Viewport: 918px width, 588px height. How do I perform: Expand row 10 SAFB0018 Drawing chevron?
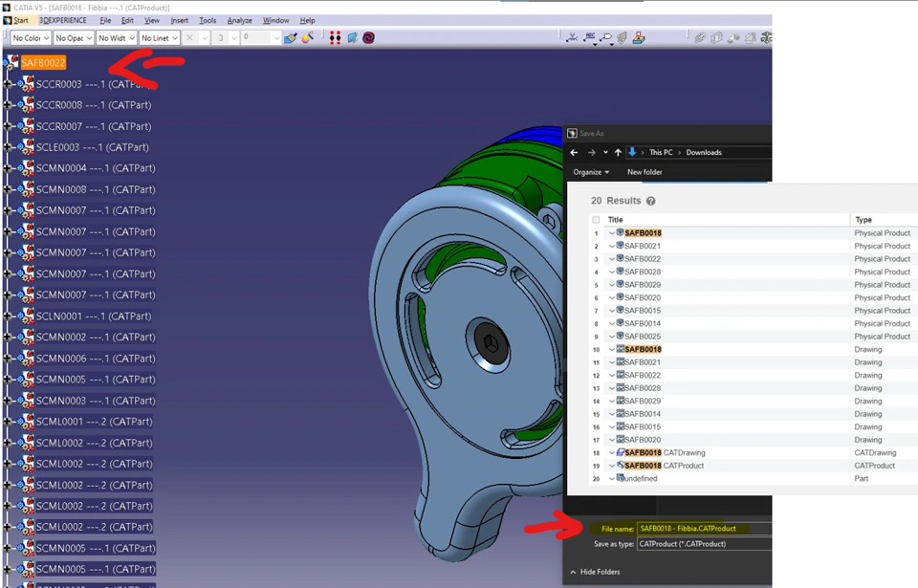tap(612, 349)
